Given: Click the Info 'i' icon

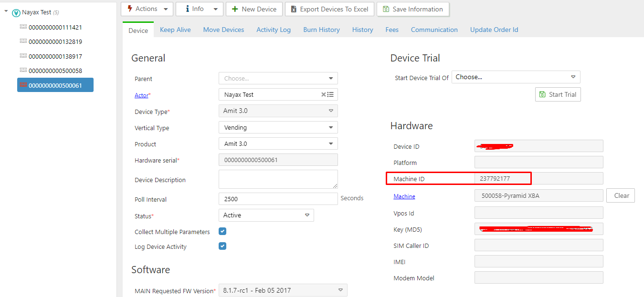Looking at the screenshot, I should [187, 9].
